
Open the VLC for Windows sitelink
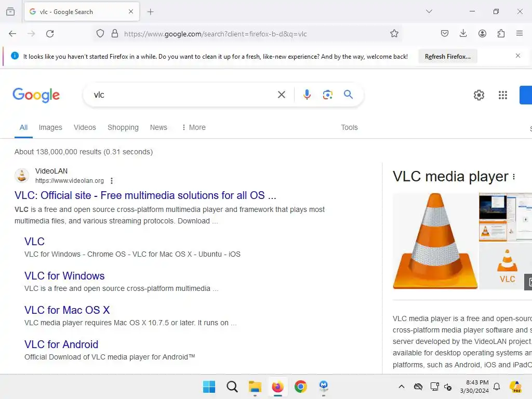point(64,275)
